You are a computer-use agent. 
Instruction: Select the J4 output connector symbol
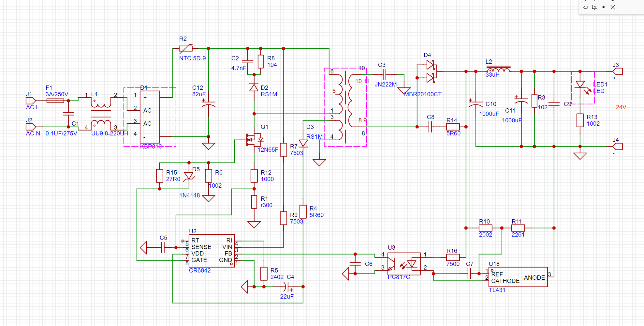(x=618, y=146)
